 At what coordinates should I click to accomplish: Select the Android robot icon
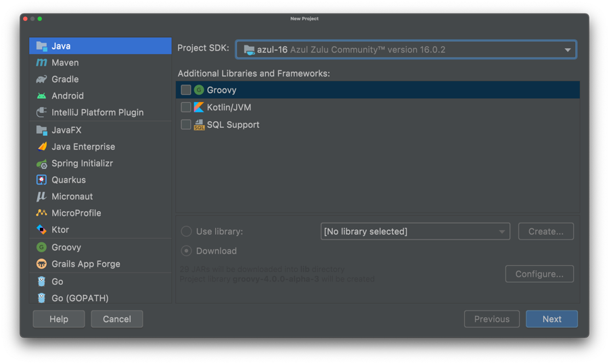41,96
